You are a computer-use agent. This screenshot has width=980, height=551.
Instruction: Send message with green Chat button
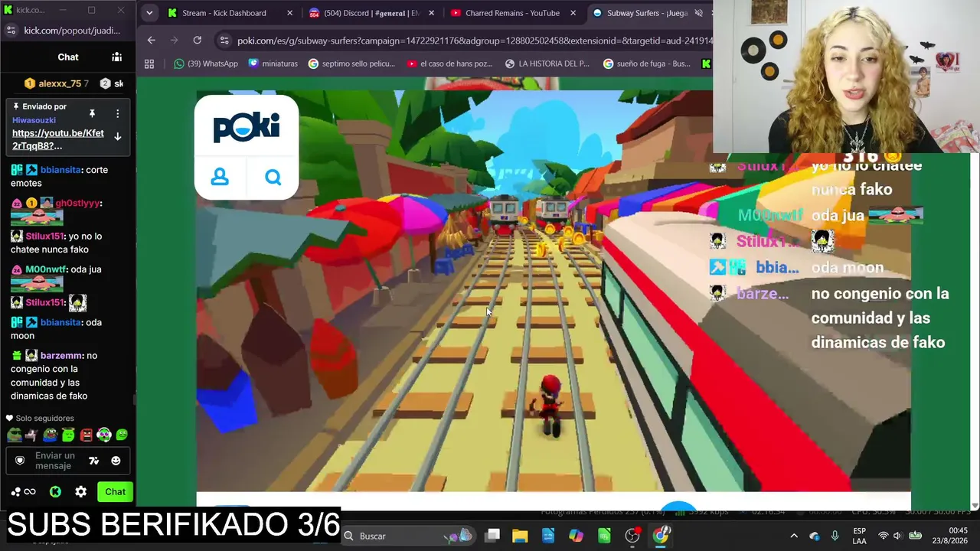(115, 491)
